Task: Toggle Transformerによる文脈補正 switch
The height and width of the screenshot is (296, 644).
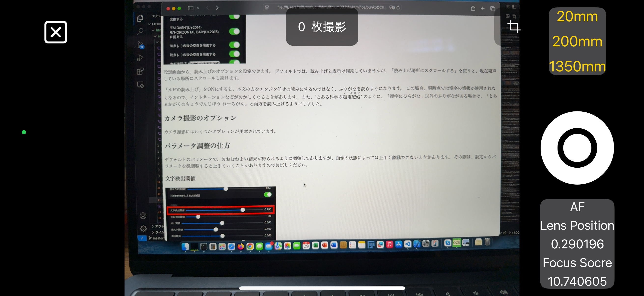Action: 267,195
